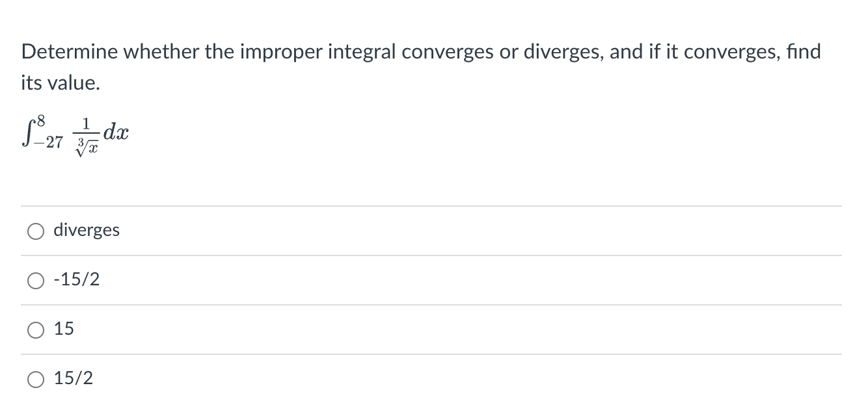Select the -15/2 radio button

[x=35, y=280]
